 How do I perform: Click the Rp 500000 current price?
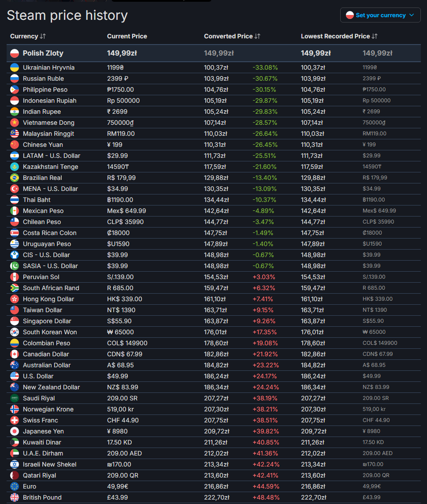point(123,101)
